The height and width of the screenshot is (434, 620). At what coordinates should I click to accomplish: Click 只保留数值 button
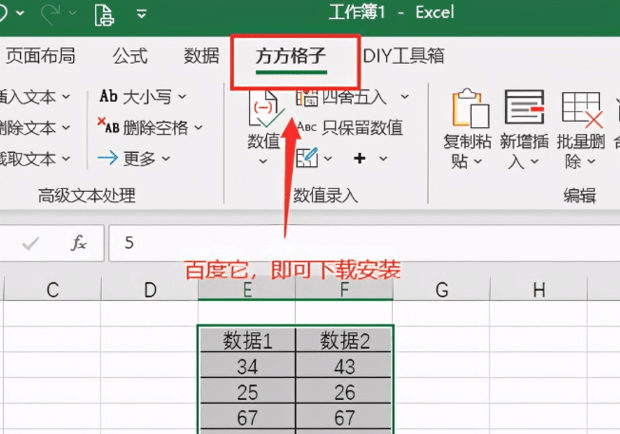tap(350, 127)
